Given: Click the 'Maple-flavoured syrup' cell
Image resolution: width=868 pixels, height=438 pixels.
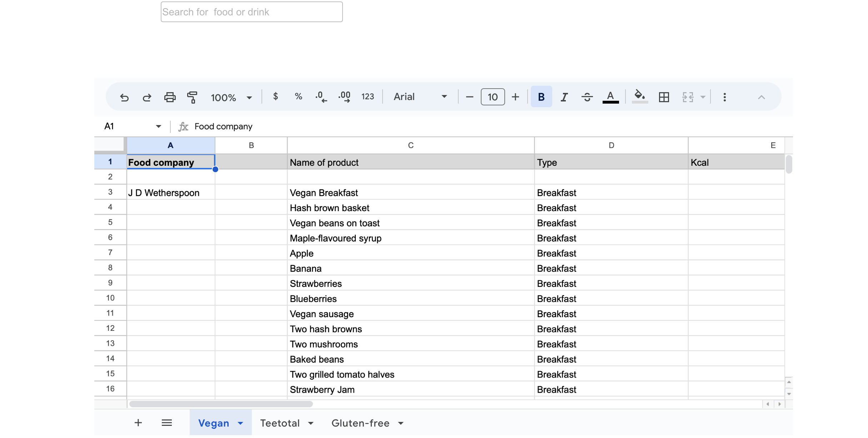Looking at the screenshot, I should click(411, 238).
